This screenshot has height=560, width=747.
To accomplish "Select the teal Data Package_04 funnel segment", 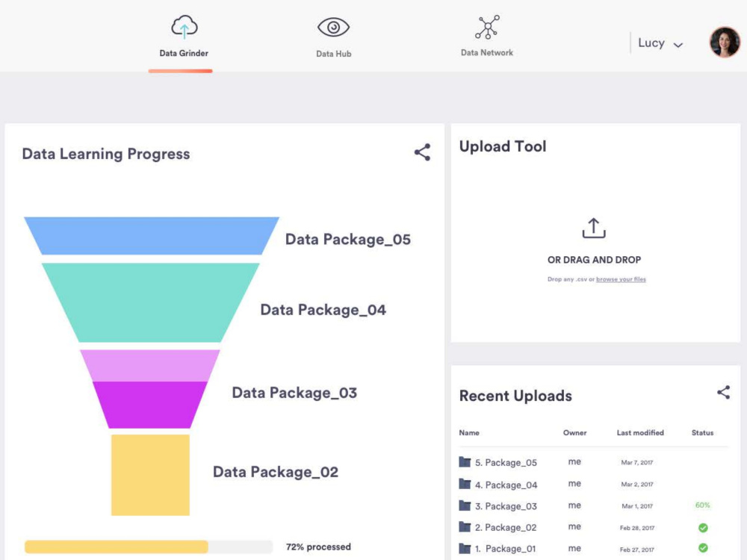I will coord(151,302).
